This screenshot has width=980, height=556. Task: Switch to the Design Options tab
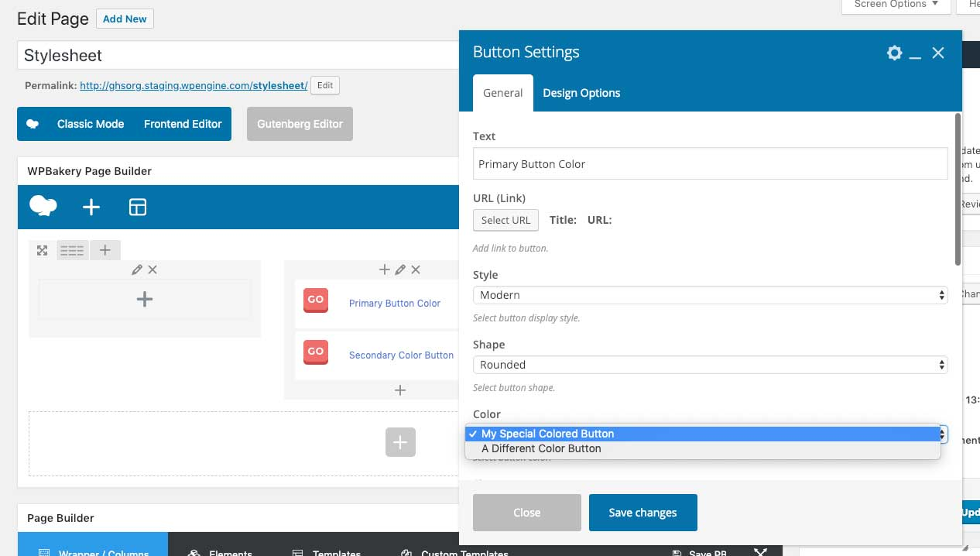pos(581,93)
